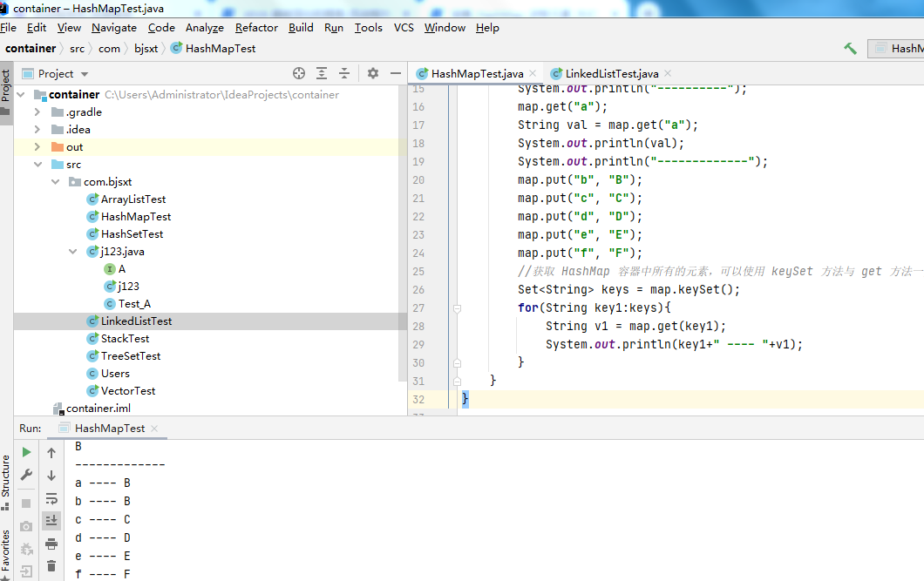Image resolution: width=924 pixels, height=581 pixels.
Task: Click line number 20 in gutter
Action: tap(418, 180)
